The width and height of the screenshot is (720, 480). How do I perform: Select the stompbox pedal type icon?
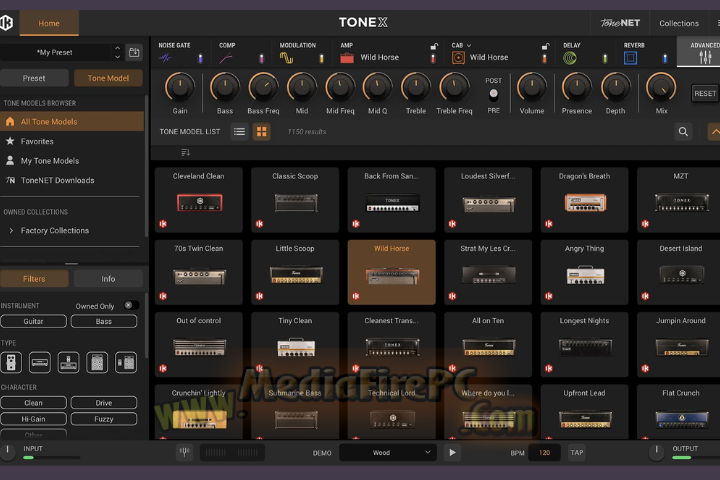pos(11,363)
